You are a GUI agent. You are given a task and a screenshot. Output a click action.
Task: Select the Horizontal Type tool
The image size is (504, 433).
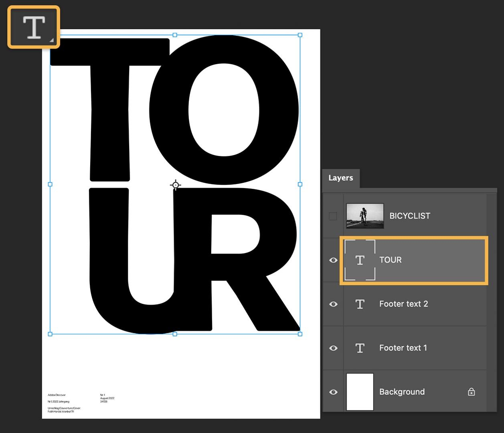34,27
